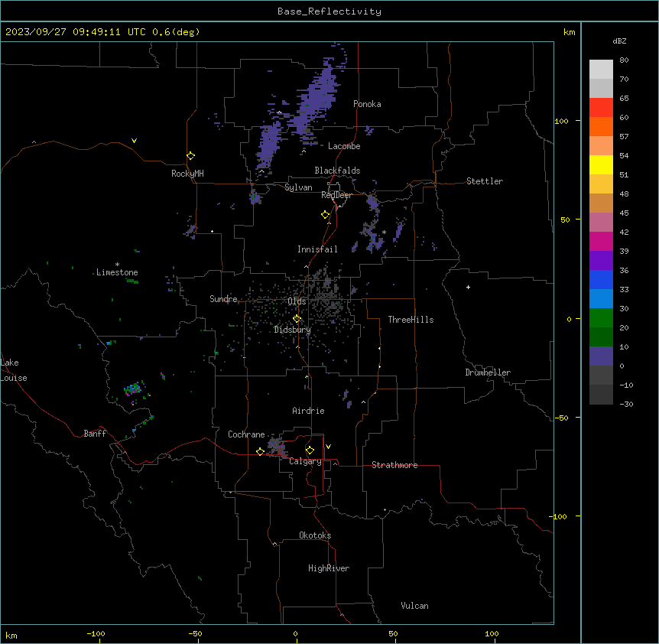Click the yellow diamond marker below RedDeer

(325, 215)
